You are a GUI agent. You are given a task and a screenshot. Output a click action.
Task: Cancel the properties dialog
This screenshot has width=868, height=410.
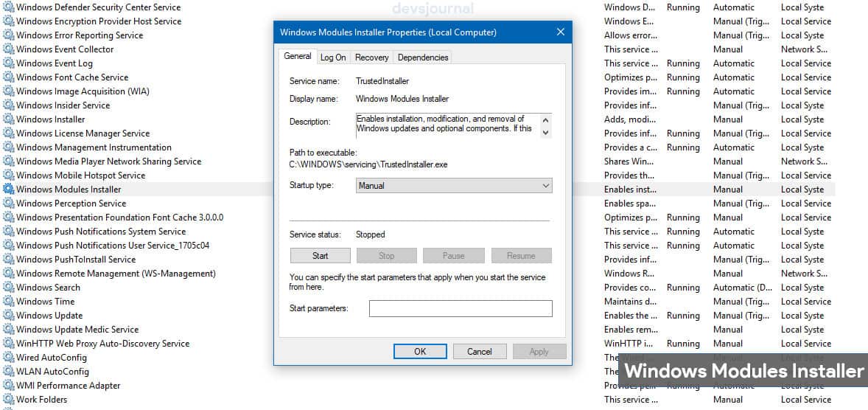480,351
